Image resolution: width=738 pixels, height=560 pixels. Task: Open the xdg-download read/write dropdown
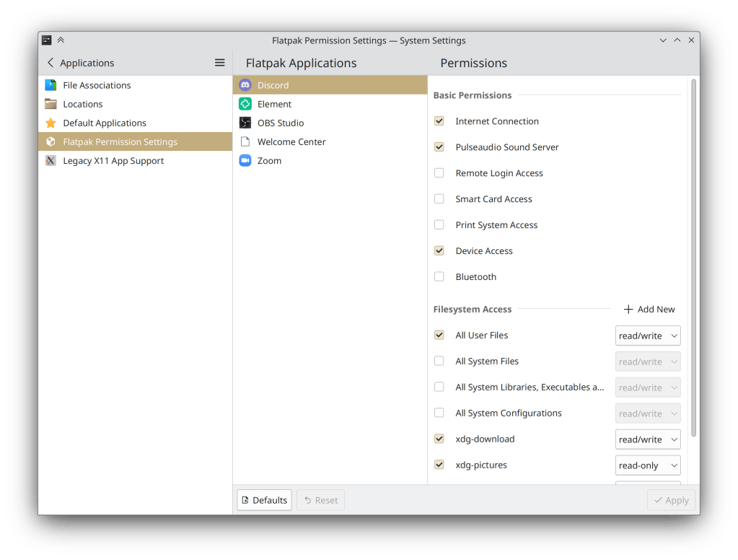pos(647,439)
